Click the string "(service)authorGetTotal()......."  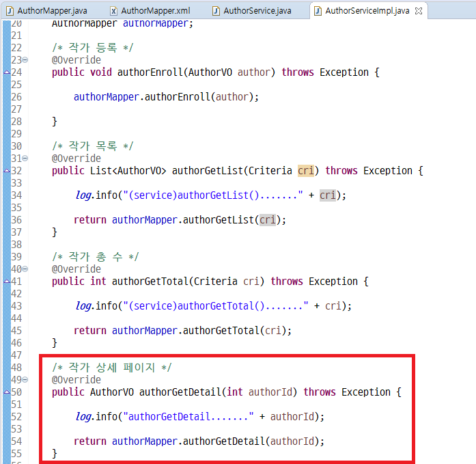[216, 305]
